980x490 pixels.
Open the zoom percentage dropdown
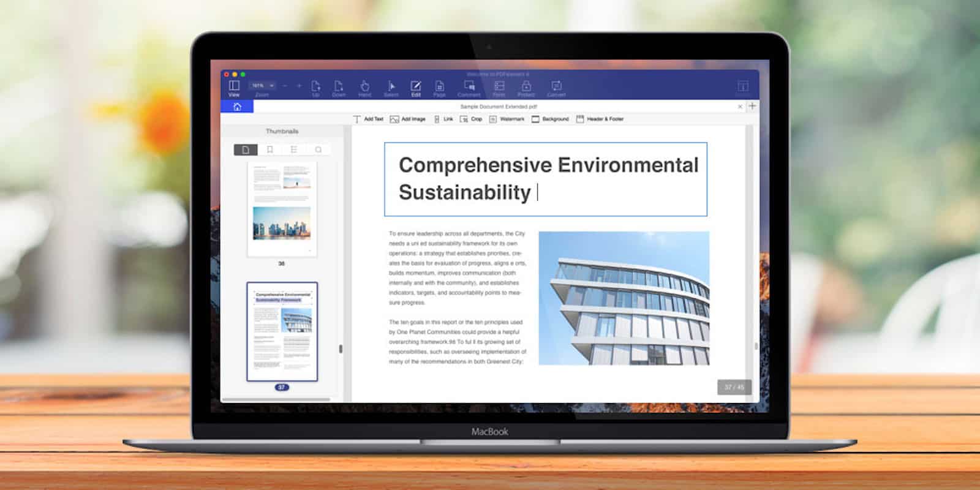coord(263,86)
